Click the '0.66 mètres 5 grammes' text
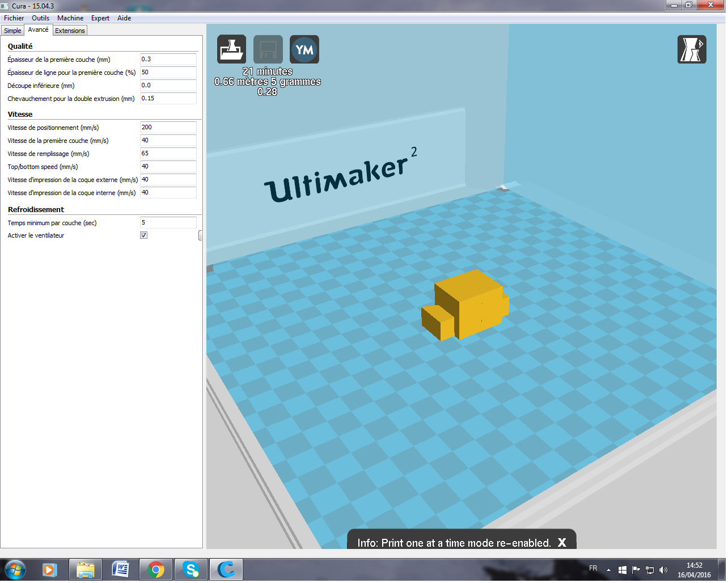The height and width of the screenshot is (583, 728). (x=268, y=82)
